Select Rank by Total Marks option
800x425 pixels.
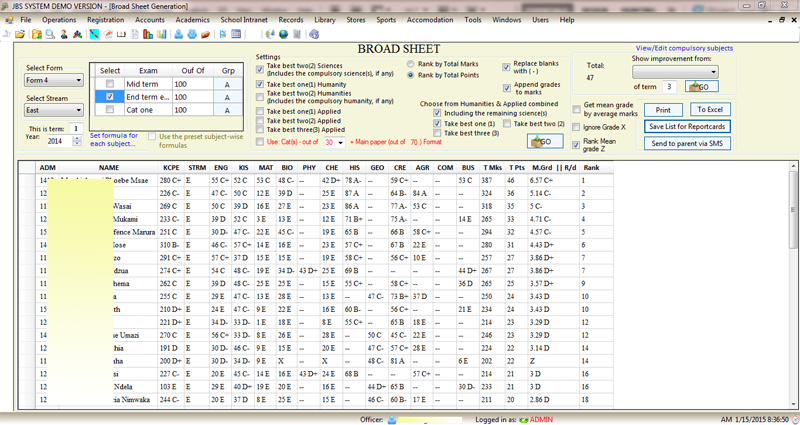coord(411,64)
